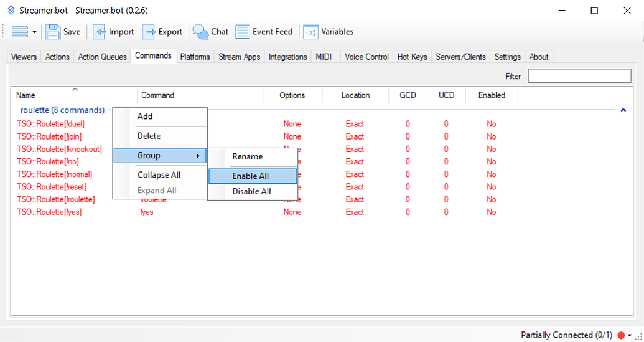Open the Event Feed
This screenshot has height=342, width=644.
click(x=264, y=32)
